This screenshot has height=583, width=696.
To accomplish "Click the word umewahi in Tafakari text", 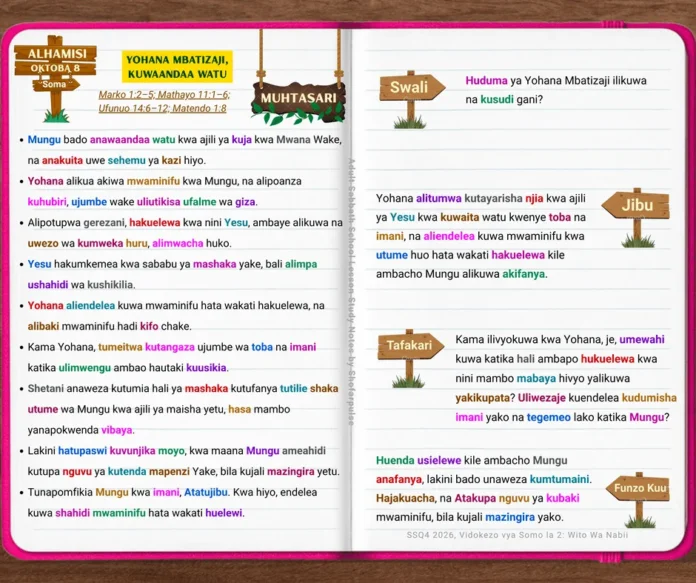I will click(642, 340).
